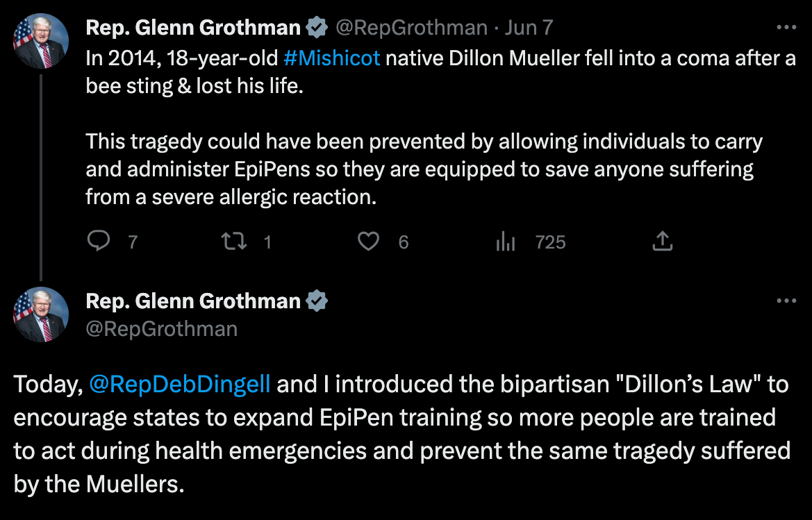
Task: Open the first tweet's three-dot menu
Action: (786, 28)
